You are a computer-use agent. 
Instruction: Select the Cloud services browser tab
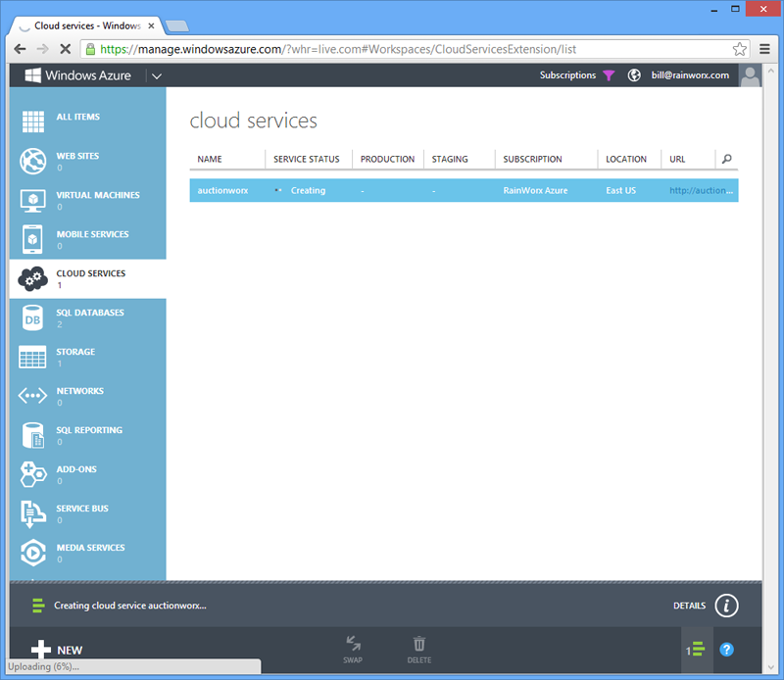coord(87,25)
